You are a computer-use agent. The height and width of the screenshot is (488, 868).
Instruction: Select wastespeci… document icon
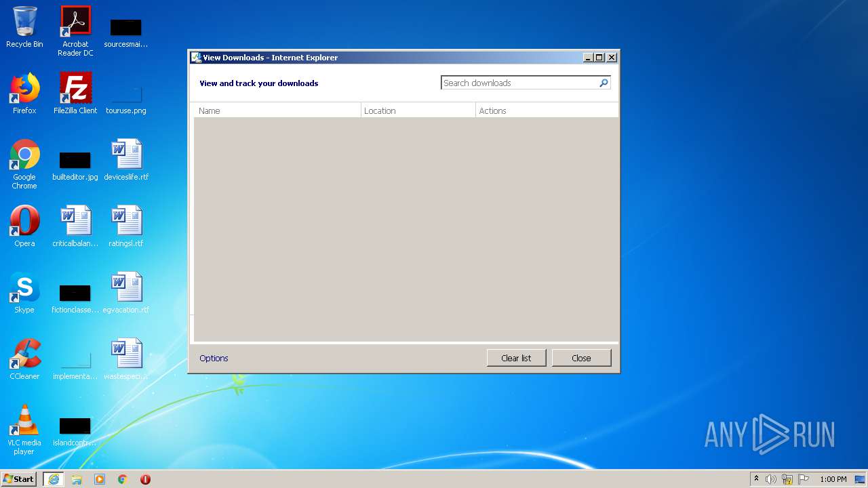tap(126, 359)
